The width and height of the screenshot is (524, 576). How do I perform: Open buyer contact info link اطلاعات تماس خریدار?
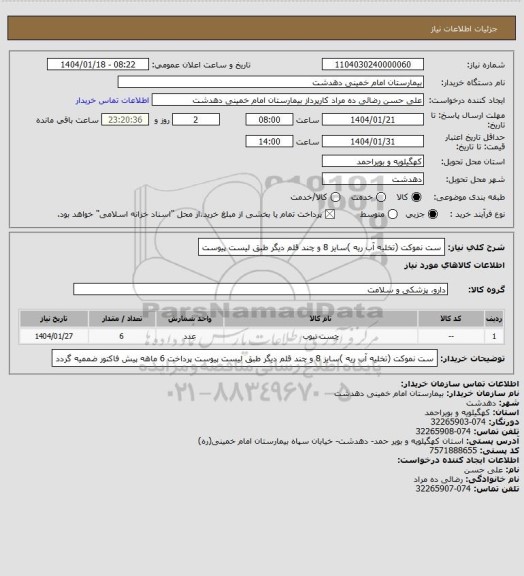(112, 100)
